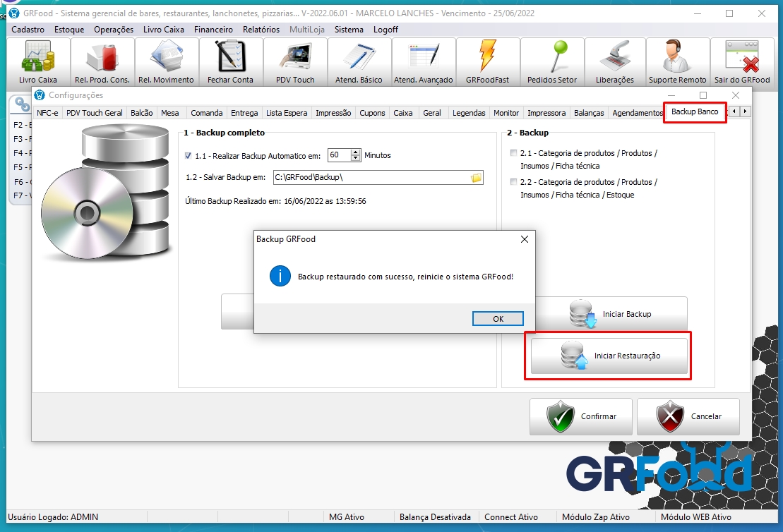Open the Monitor tab
The width and height of the screenshot is (783, 532).
tap(506, 113)
